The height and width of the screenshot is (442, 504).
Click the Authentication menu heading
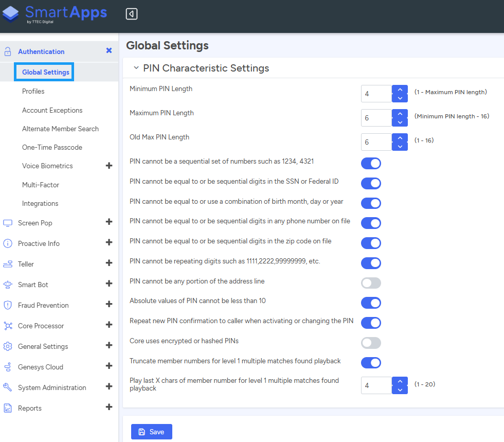pos(41,51)
